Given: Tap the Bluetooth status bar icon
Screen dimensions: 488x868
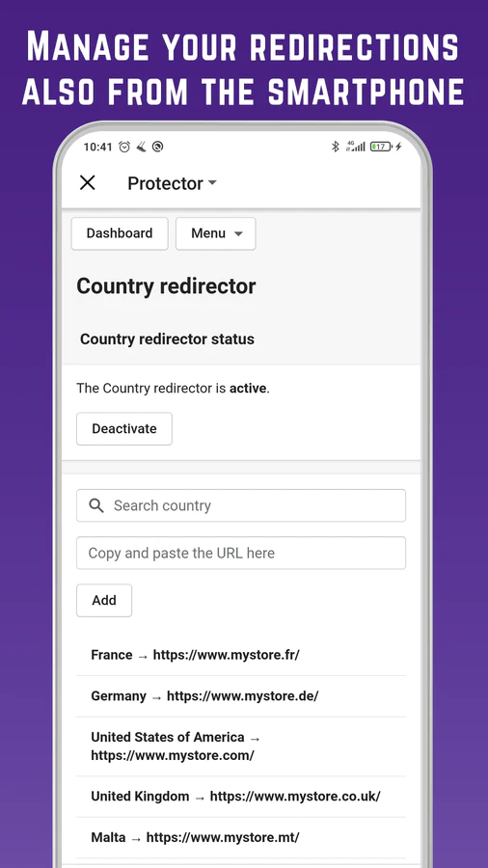Looking at the screenshot, I should pyautogui.click(x=335, y=147).
